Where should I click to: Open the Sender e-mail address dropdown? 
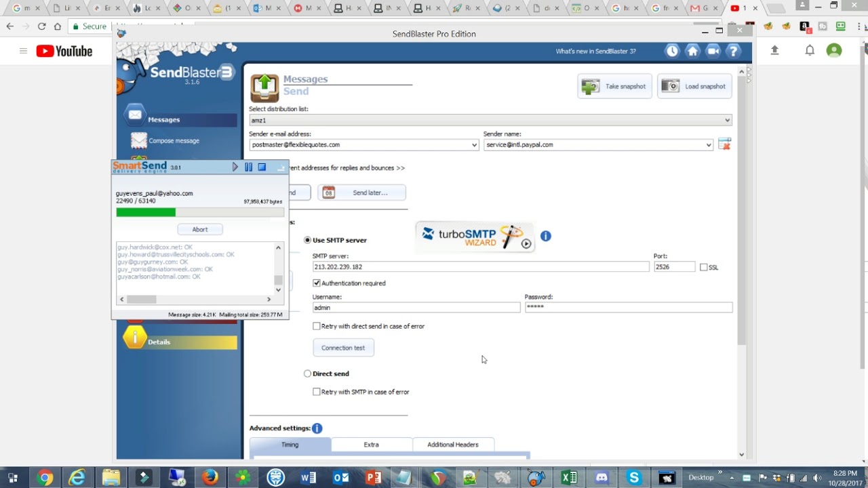474,144
